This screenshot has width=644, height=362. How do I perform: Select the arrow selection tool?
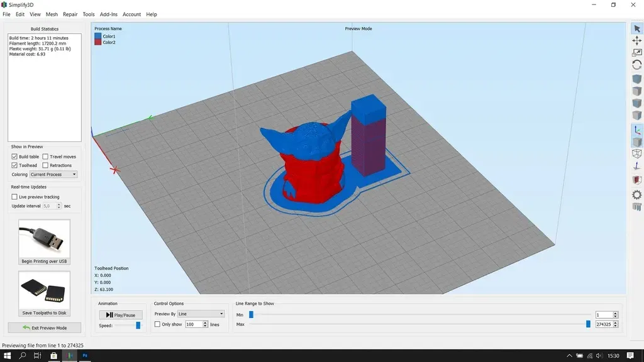(x=636, y=28)
